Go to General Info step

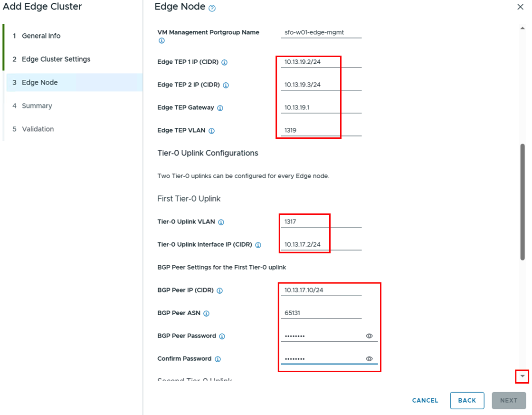[41, 36]
